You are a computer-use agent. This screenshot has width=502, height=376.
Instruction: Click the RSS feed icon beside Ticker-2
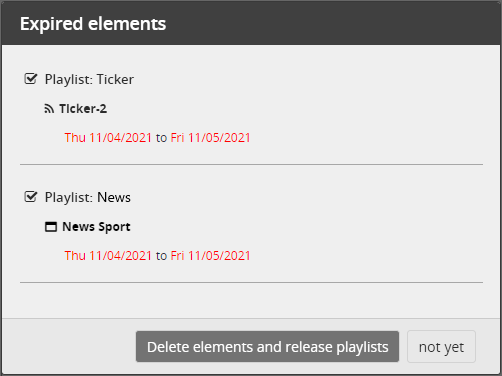point(49,109)
